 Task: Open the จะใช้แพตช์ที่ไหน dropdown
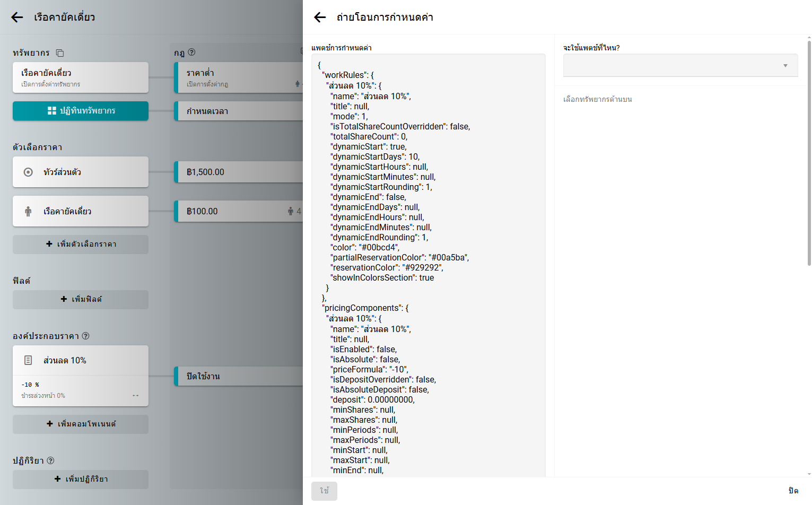pyautogui.click(x=674, y=66)
